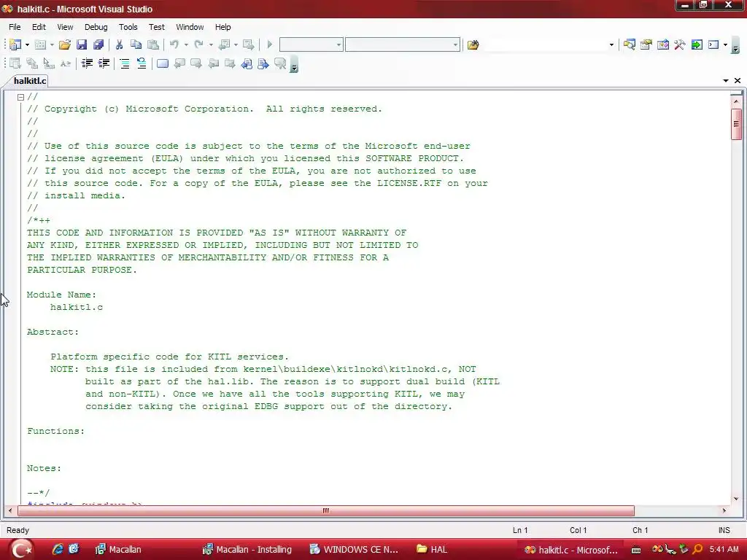The height and width of the screenshot is (560, 747).
Task: Click the Cut scissors icon
Action: (119, 44)
